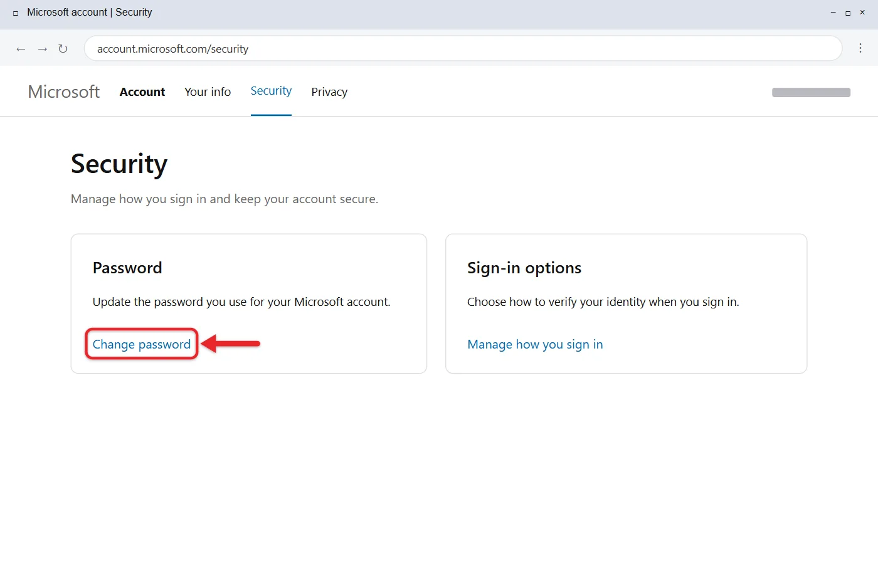878x588 pixels.
Task: Click the 'Update the password you use' description
Action: coord(241,302)
